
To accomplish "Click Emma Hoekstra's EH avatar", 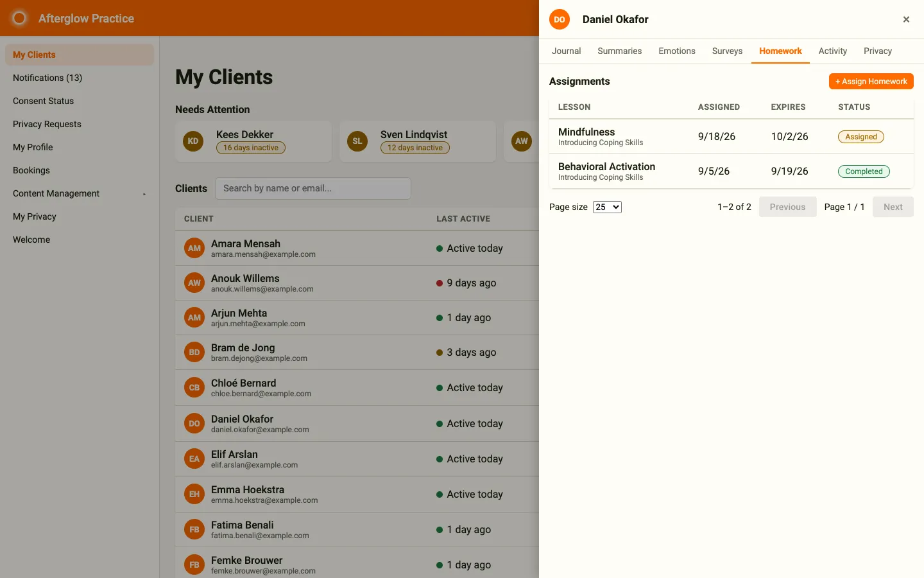I will 194,494.
